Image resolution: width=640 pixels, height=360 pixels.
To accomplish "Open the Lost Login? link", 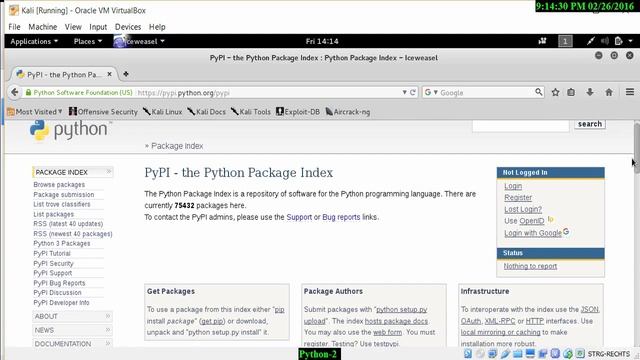I will [523, 209].
